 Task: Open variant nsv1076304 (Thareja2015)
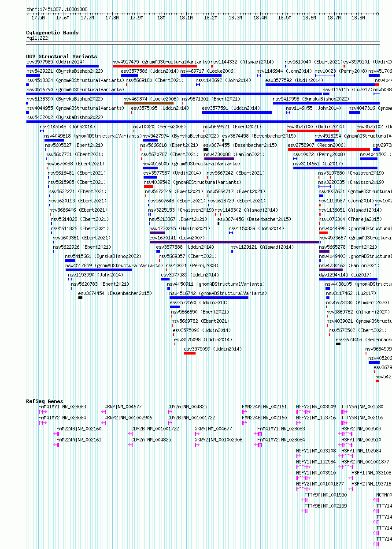pyautogui.click(x=351, y=219)
